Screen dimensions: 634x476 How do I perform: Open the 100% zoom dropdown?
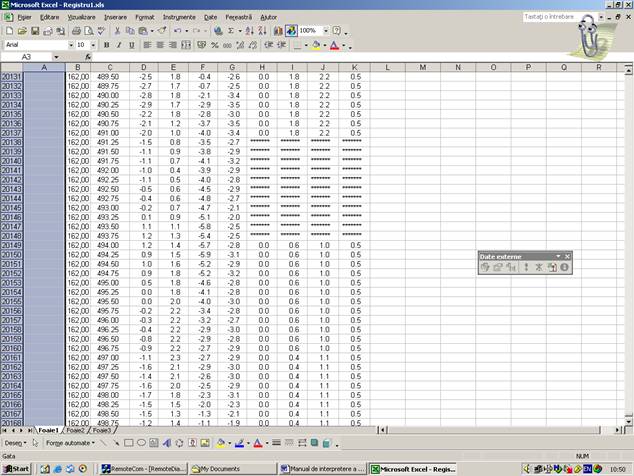pyautogui.click(x=324, y=31)
